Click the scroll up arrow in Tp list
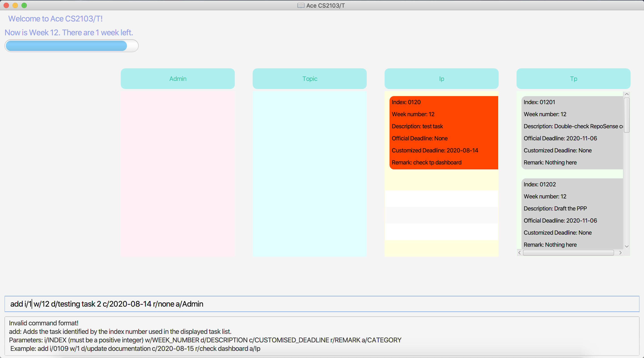 click(627, 94)
